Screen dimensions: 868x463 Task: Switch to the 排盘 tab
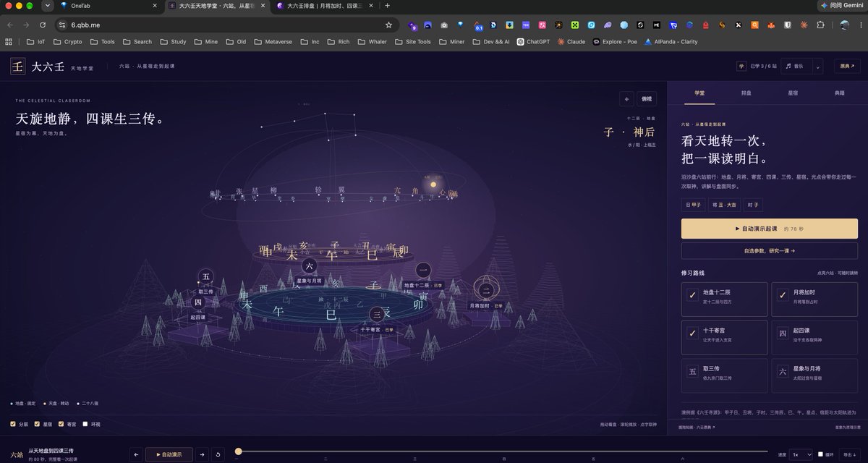[x=746, y=93]
